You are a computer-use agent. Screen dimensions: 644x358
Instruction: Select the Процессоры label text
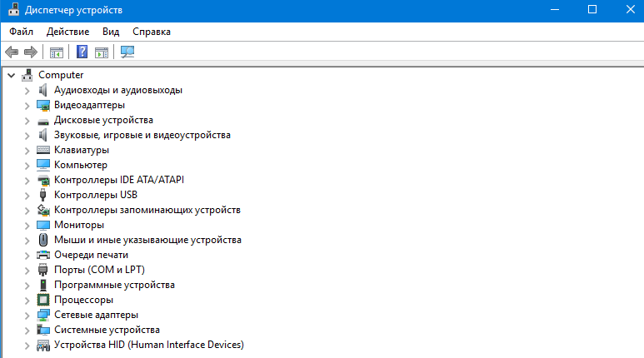[x=83, y=300]
